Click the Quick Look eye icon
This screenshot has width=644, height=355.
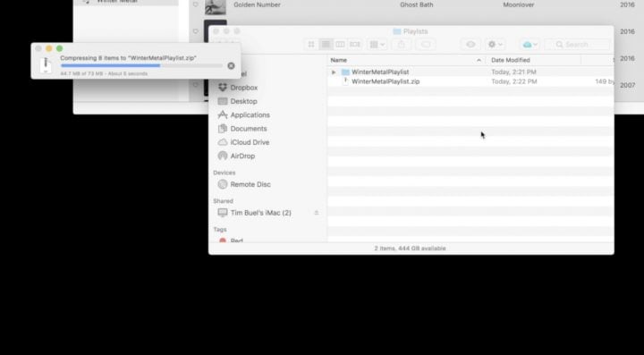pyautogui.click(x=470, y=45)
